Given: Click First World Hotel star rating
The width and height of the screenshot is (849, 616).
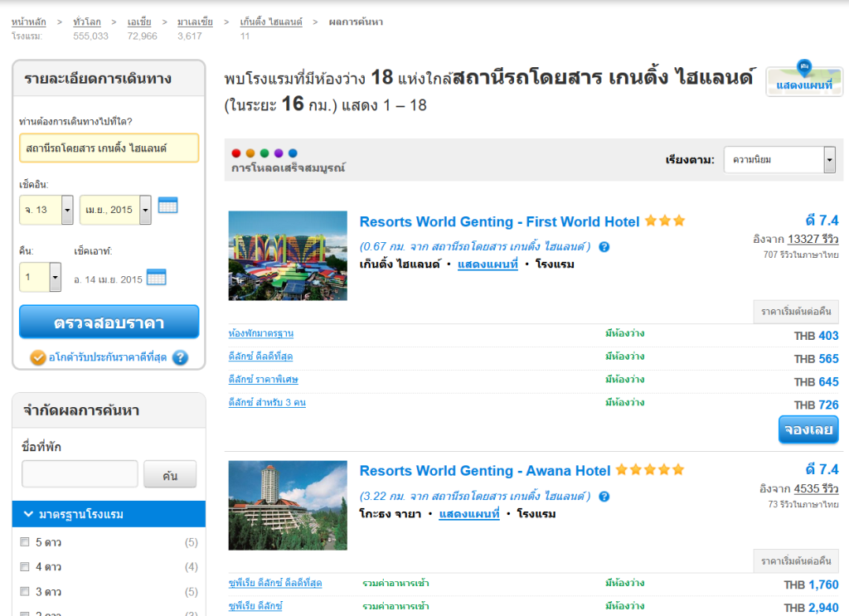Looking at the screenshot, I should [x=665, y=221].
